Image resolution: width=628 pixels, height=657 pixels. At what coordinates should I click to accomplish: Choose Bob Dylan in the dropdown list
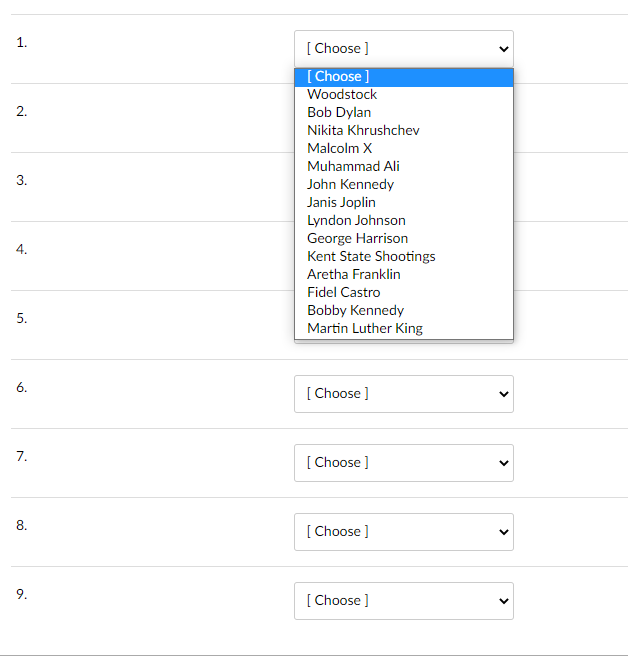point(339,112)
